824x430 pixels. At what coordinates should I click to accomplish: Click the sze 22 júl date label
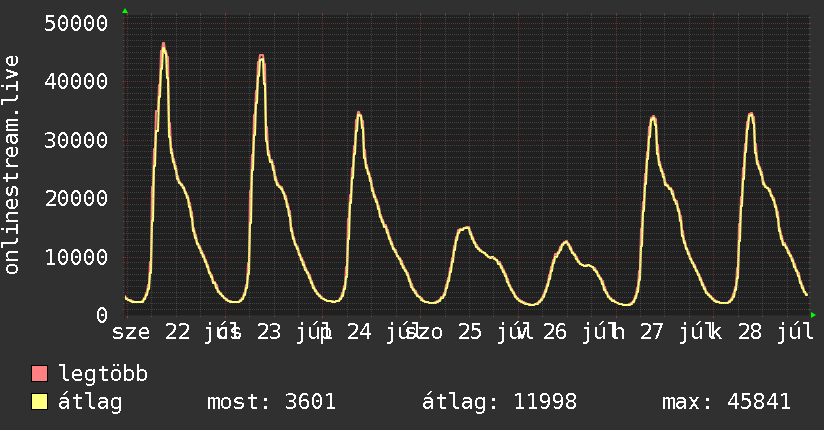pos(171,332)
